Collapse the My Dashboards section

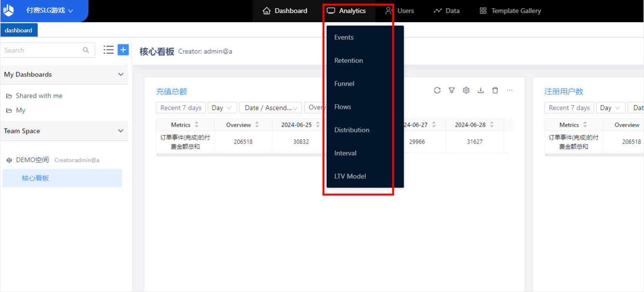120,74
